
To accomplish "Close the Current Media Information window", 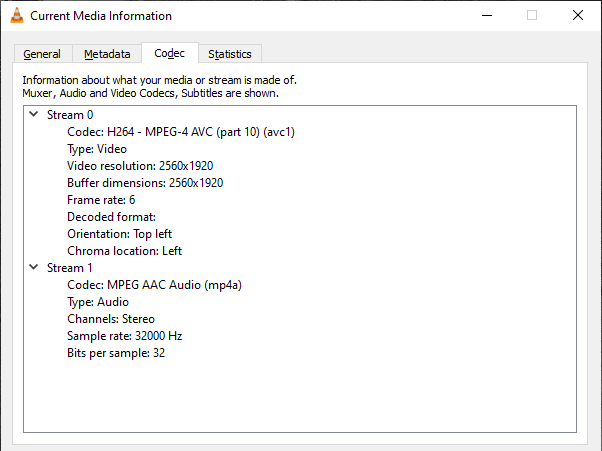I will coord(577,15).
